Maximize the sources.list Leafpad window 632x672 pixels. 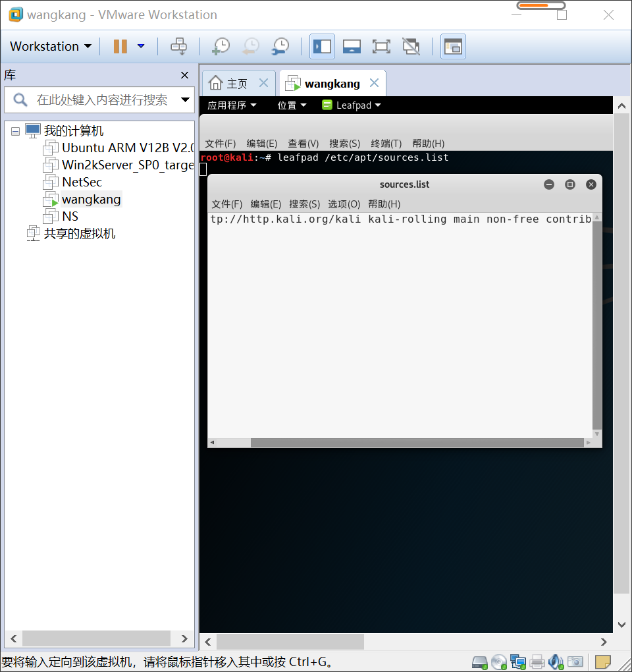point(570,184)
